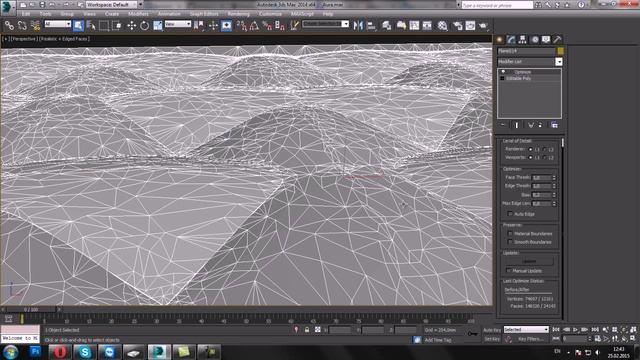Activate the Select and Move tool
640x360 pixels.
pos(131,26)
